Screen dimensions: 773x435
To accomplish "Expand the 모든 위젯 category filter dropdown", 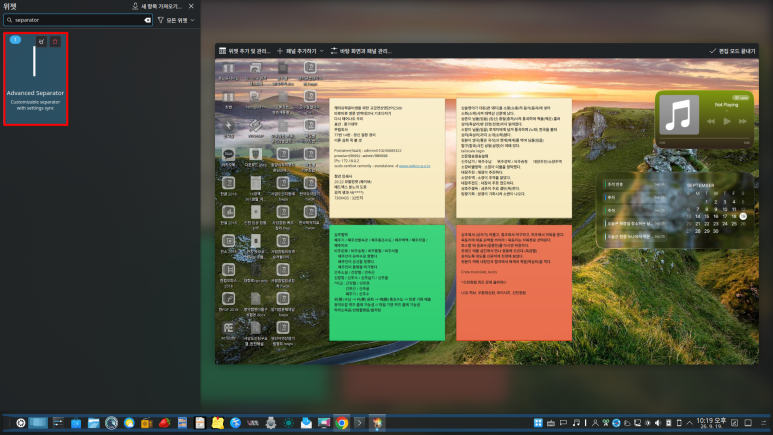I will [176, 20].
